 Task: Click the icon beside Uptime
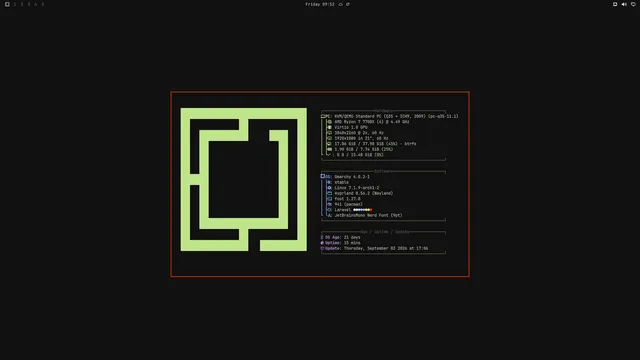click(x=322, y=243)
